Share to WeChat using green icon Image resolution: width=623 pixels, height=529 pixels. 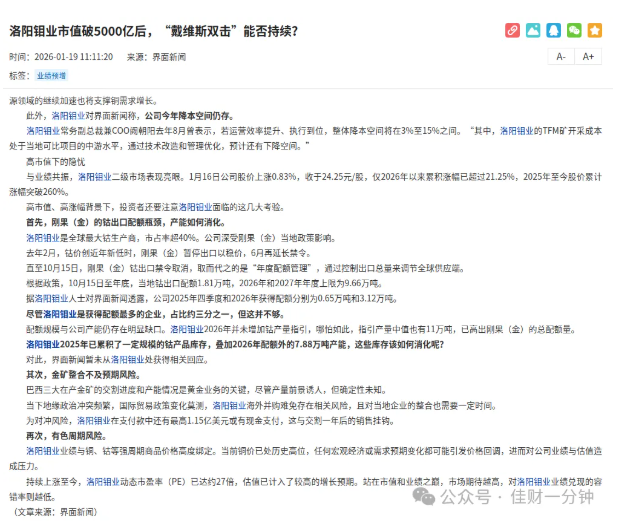tap(574, 31)
